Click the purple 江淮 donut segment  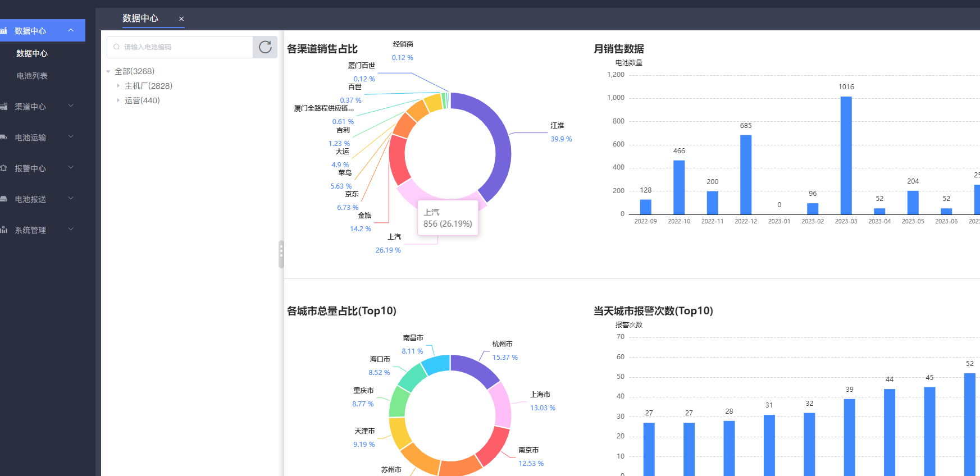pyautogui.click(x=502, y=138)
